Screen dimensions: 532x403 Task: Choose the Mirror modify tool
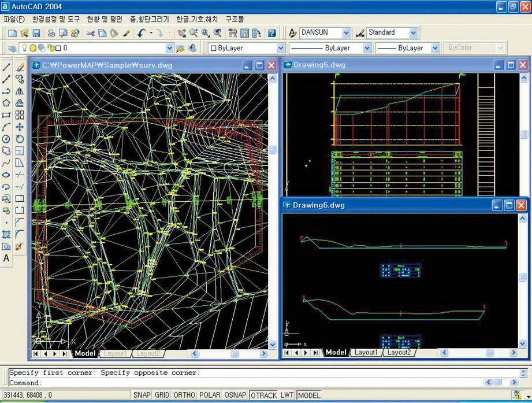(20, 91)
